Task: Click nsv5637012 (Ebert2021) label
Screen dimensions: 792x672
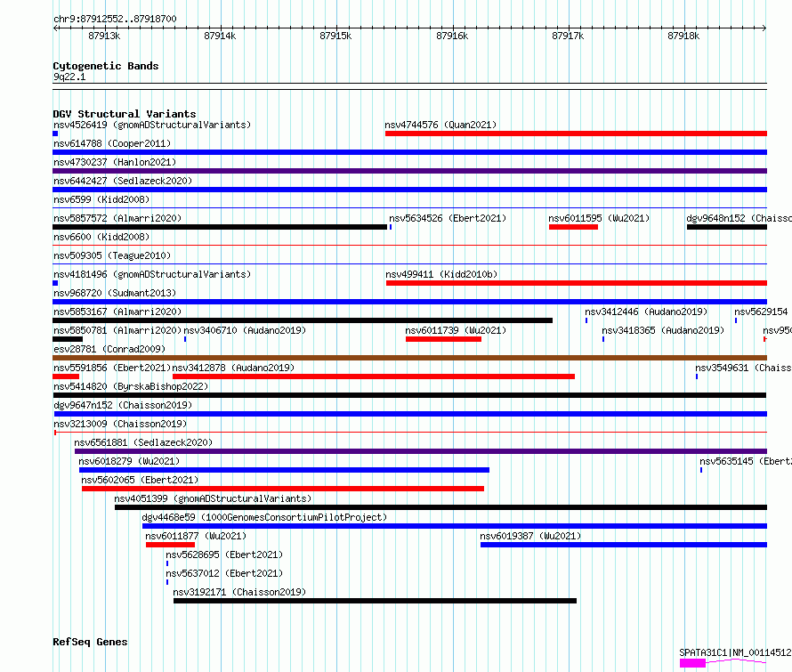Action: (x=224, y=573)
